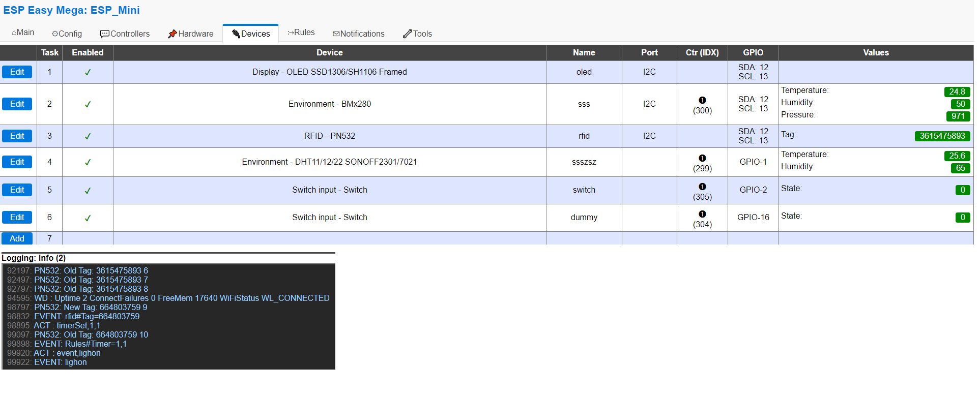Click the enabled checkmark for RFID PN532
The height and width of the screenshot is (397, 980).
(88, 136)
